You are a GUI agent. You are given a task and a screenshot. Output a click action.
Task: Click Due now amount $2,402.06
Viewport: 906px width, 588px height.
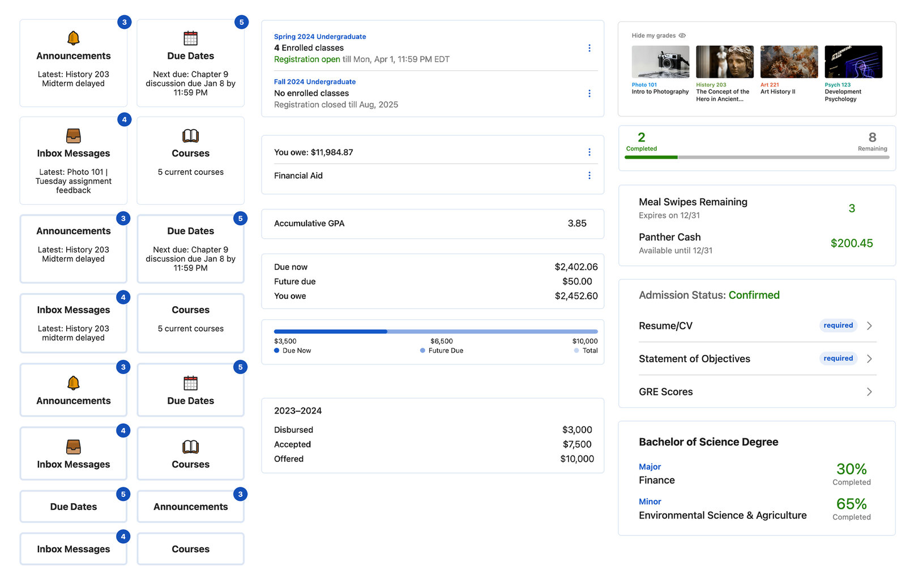[576, 267]
